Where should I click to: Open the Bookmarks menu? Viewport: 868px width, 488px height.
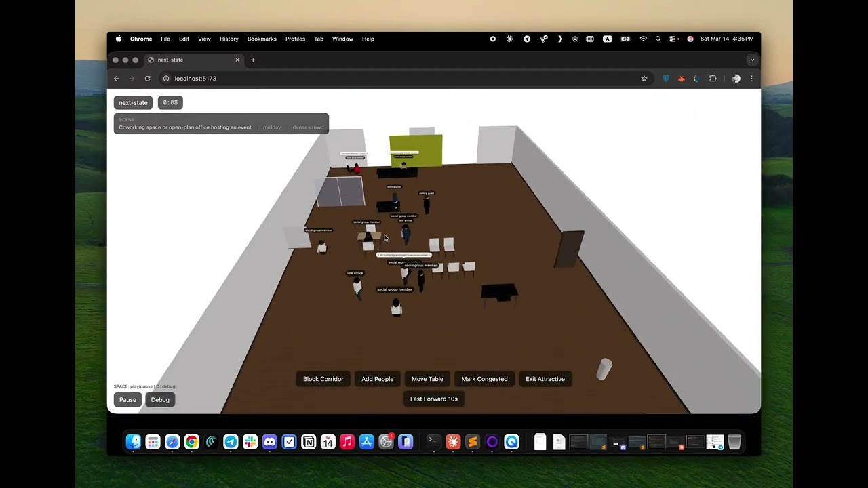(x=262, y=39)
